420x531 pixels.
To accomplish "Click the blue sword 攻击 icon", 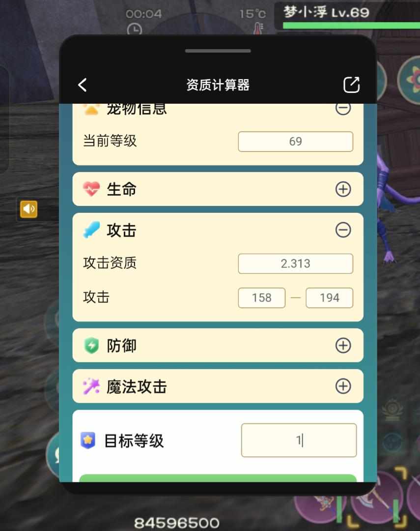I will coord(91,230).
